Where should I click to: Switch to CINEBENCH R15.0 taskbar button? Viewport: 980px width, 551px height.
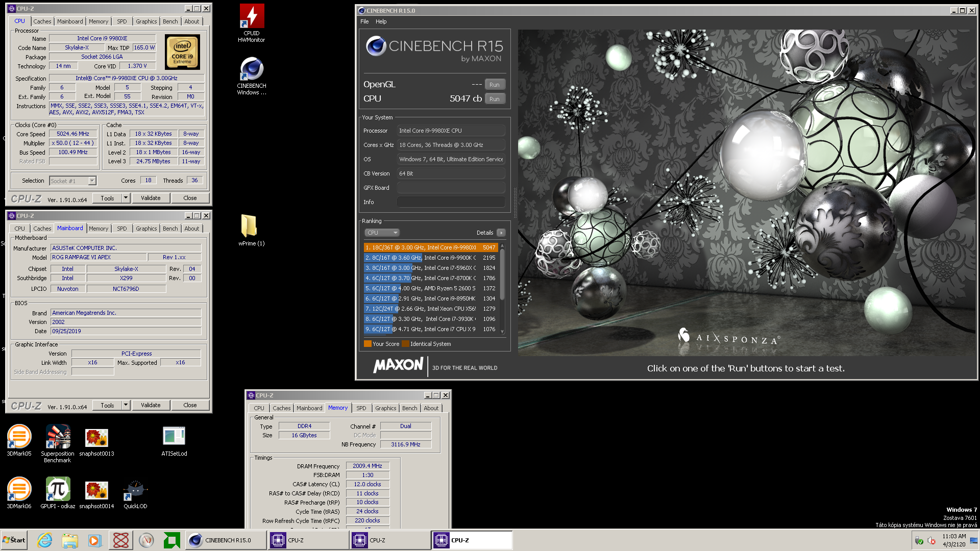point(226,540)
